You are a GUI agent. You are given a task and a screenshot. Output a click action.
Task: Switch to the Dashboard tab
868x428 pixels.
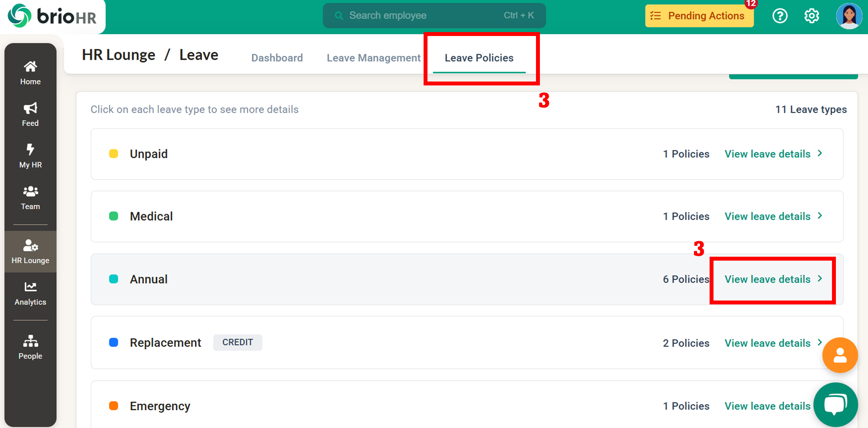[x=277, y=58]
